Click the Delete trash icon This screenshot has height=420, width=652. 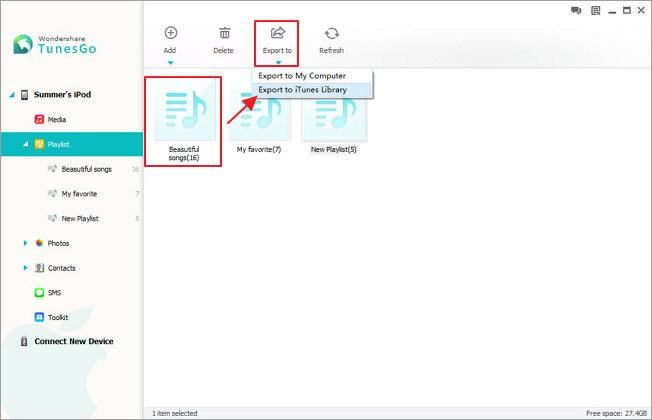(225, 32)
